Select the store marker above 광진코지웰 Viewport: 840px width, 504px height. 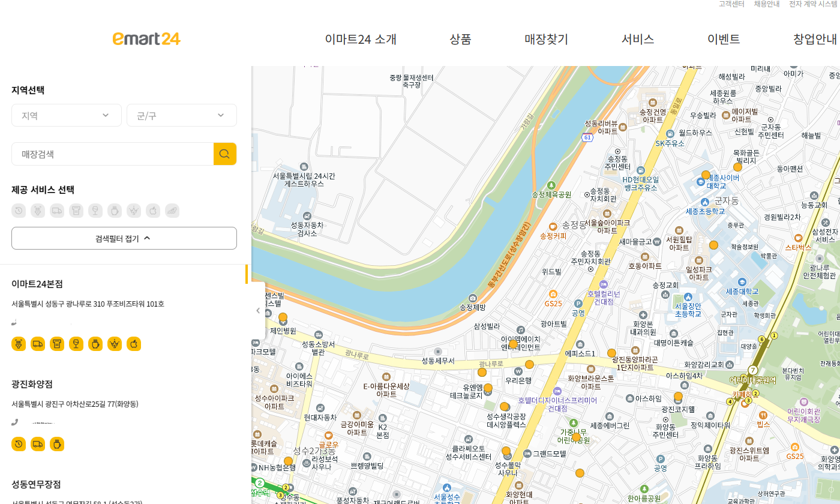[678, 396]
